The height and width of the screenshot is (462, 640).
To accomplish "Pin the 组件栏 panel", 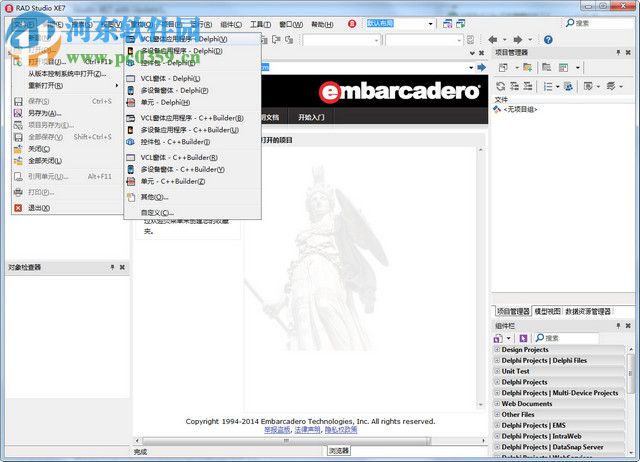I will coord(618,326).
